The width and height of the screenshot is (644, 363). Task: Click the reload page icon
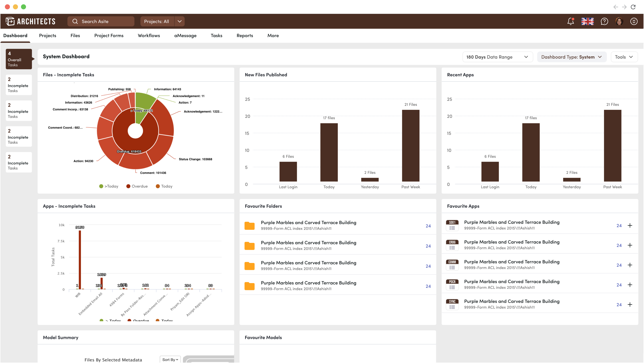(633, 7)
